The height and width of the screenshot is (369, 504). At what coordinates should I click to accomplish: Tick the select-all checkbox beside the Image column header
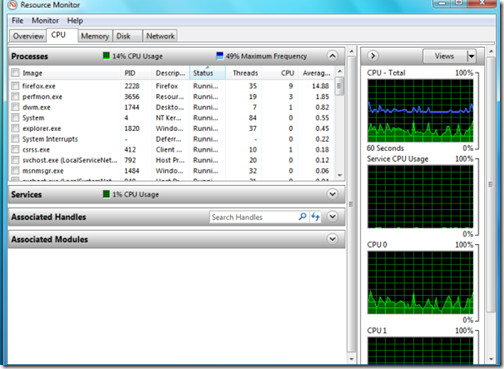(x=15, y=72)
